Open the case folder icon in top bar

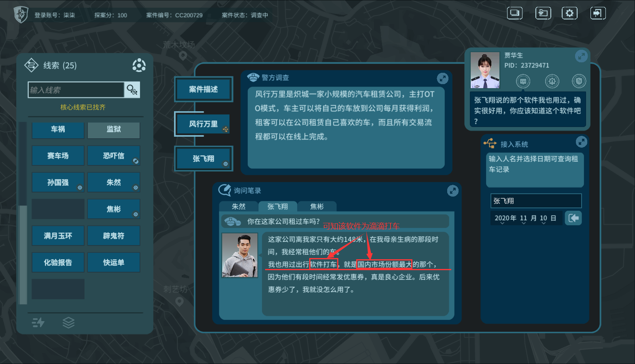tap(543, 13)
